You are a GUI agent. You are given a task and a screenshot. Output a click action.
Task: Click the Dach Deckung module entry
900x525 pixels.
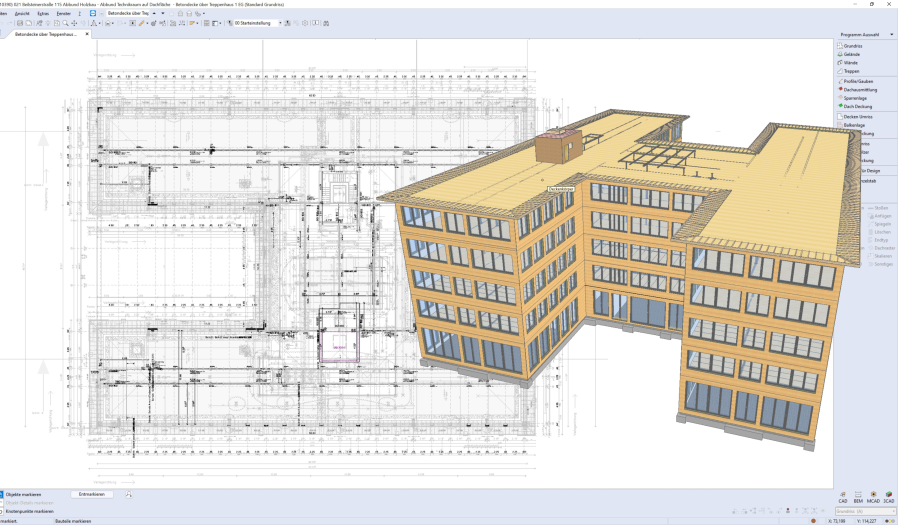(x=858, y=106)
